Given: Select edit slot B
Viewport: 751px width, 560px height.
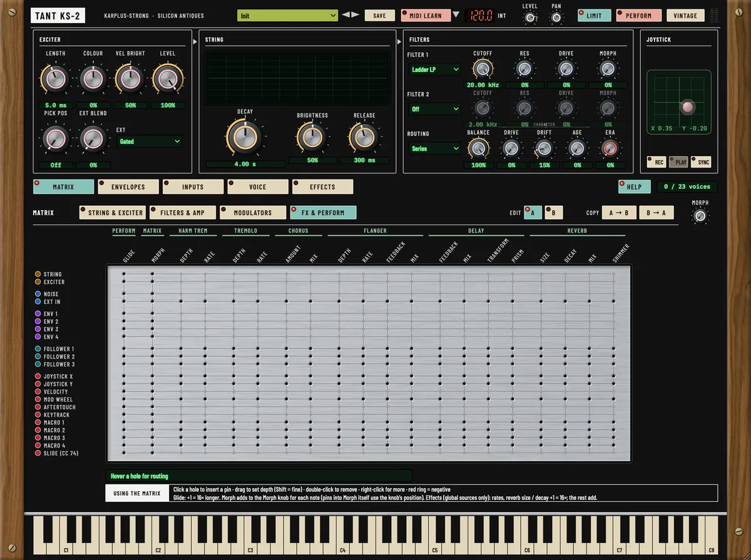Looking at the screenshot, I should click(554, 213).
